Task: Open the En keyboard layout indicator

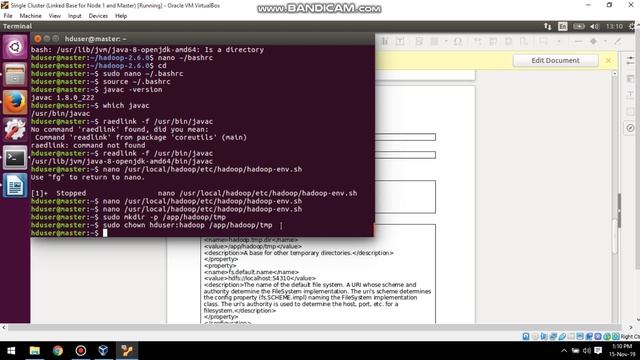Action: tap(562, 27)
